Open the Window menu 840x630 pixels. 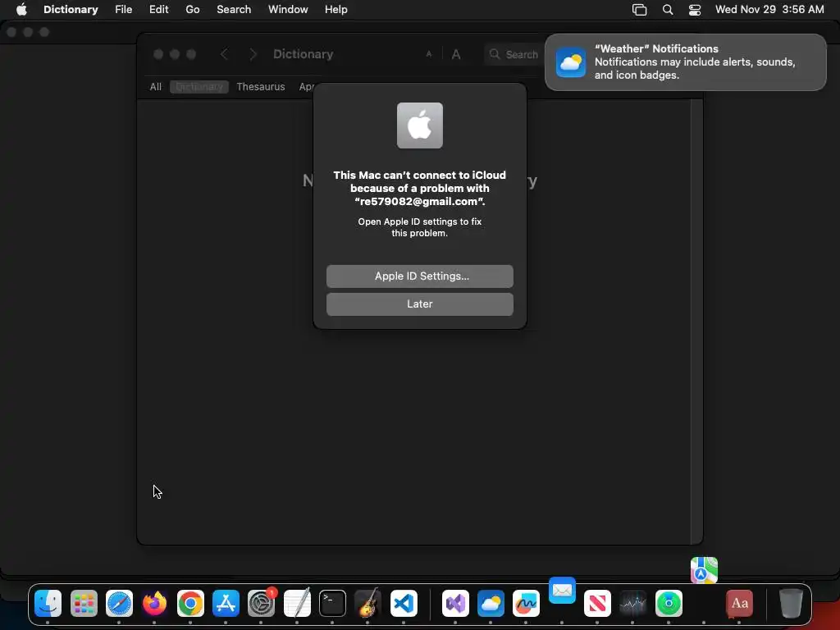tap(288, 9)
